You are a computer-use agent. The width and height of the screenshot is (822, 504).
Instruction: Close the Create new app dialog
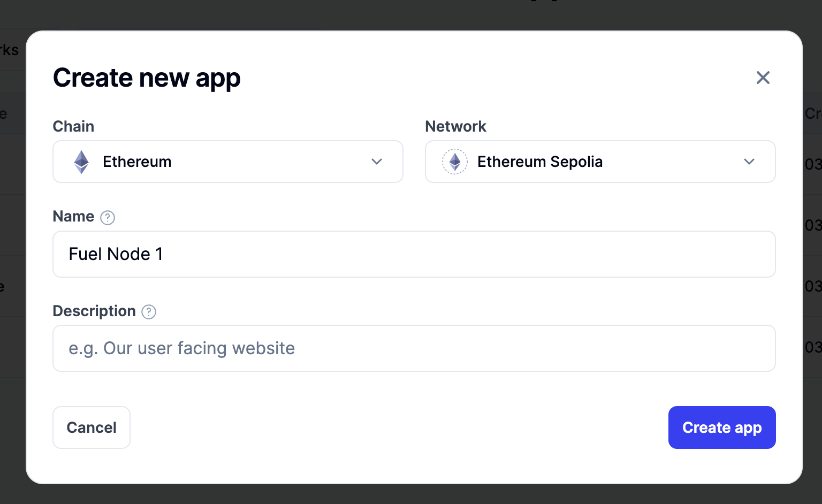(763, 78)
